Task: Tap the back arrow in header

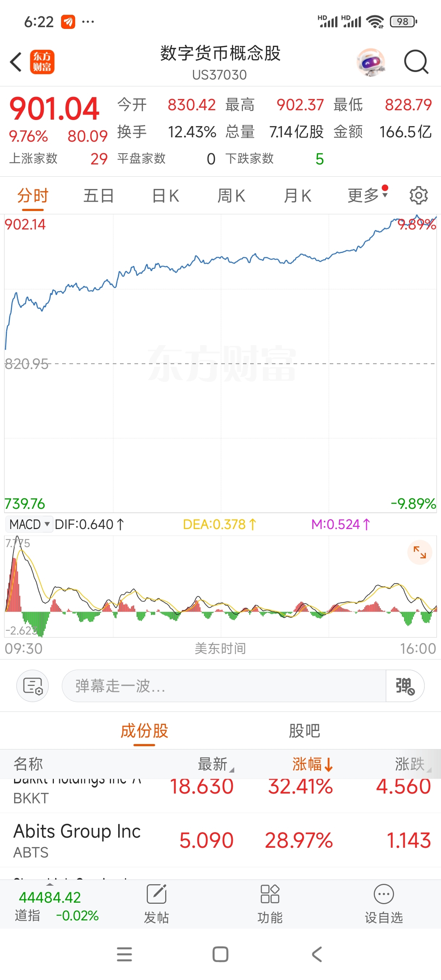Action: pyautogui.click(x=16, y=62)
